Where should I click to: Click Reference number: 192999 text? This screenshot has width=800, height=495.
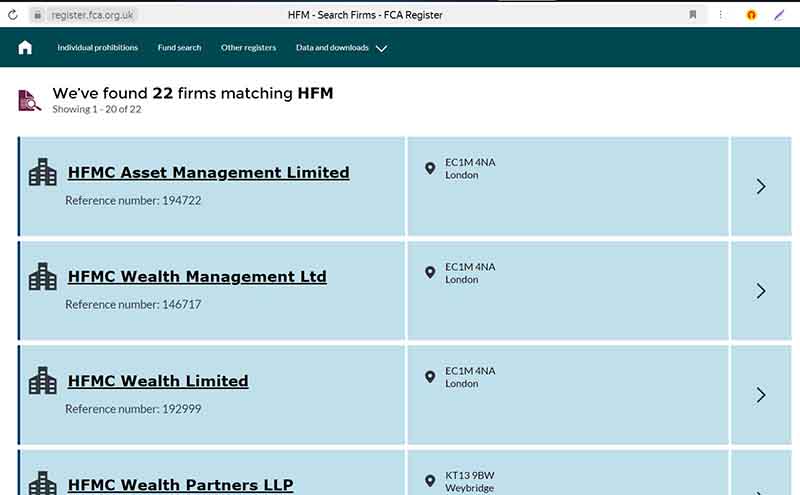point(133,409)
